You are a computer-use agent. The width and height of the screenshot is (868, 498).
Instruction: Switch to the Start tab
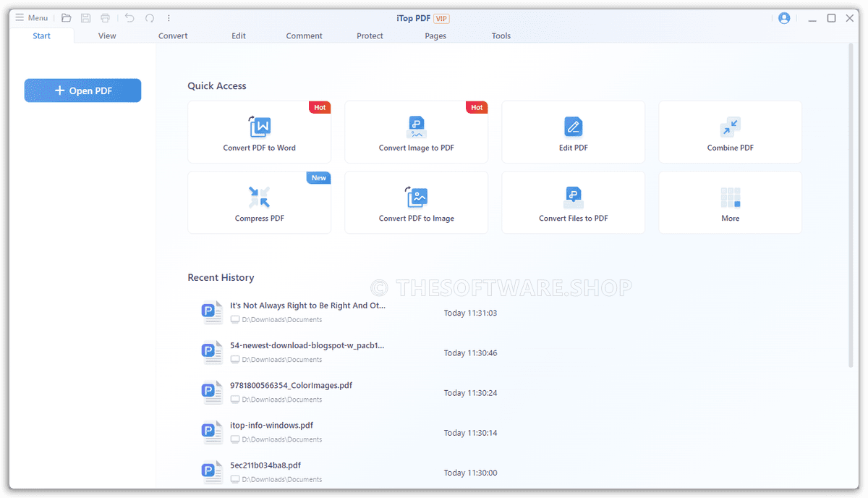(42, 35)
